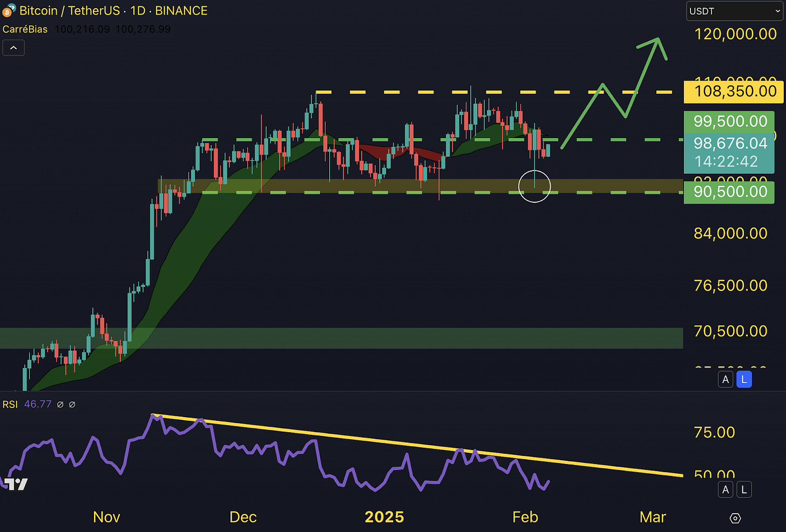Viewport: 786px width, 532px height.
Task: Click the Bitcoin symbol icon
Action: (x=9, y=11)
